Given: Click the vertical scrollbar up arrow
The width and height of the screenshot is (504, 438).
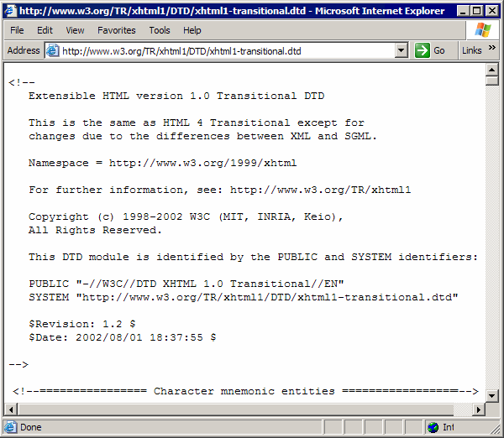Looking at the screenshot, I should tap(491, 70).
